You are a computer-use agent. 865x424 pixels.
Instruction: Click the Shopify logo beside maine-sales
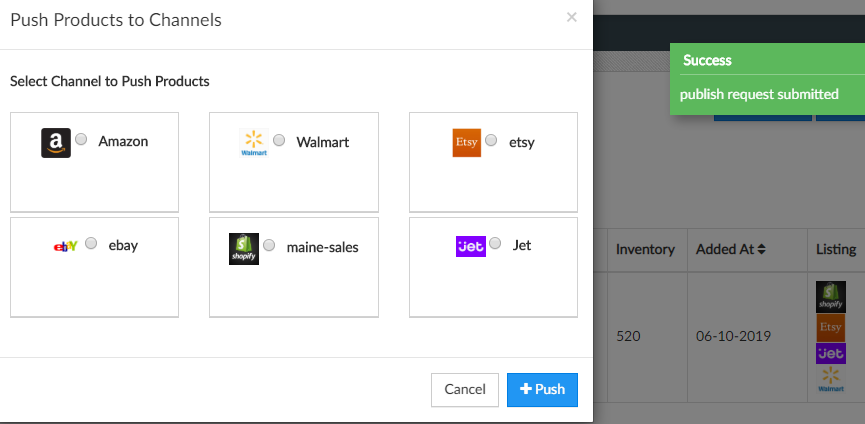click(244, 249)
